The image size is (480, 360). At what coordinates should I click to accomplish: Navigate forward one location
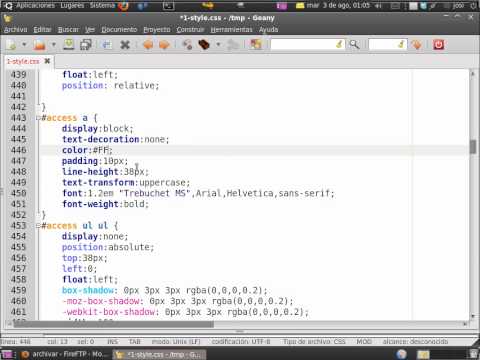[x=164, y=44]
